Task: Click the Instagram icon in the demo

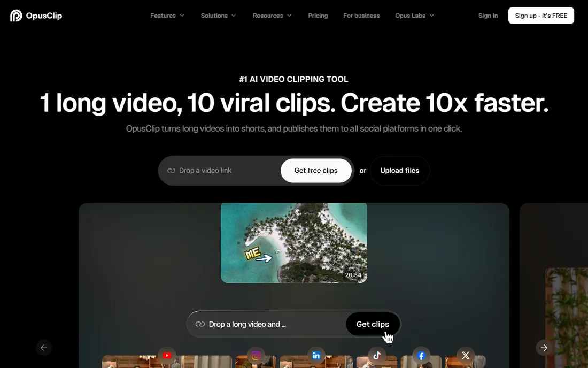Action: point(256,355)
